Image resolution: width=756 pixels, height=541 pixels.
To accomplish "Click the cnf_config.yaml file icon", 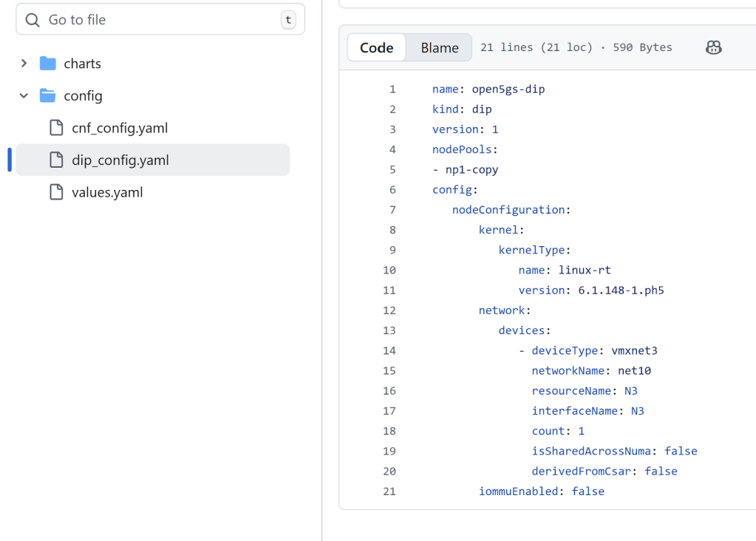I will point(56,128).
